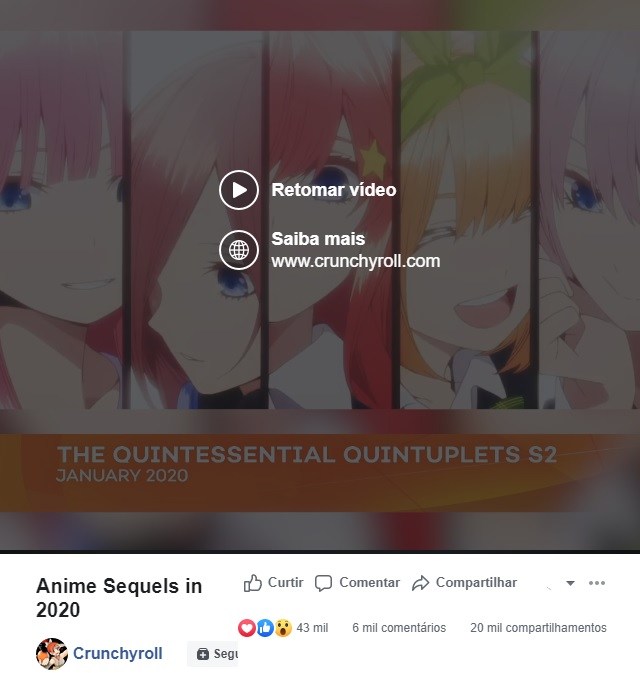The width and height of the screenshot is (640, 673).
Task: Click the Crunchyroll profile avatar
Action: (x=52, y=654)
